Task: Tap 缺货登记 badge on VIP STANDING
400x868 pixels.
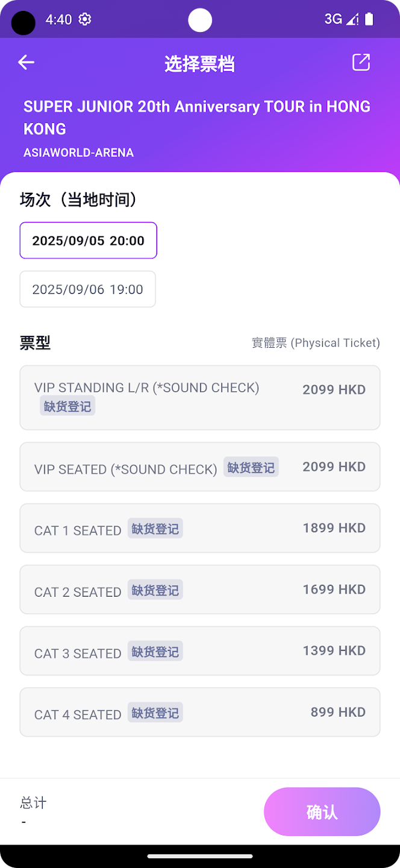Action: click(67, 406)
